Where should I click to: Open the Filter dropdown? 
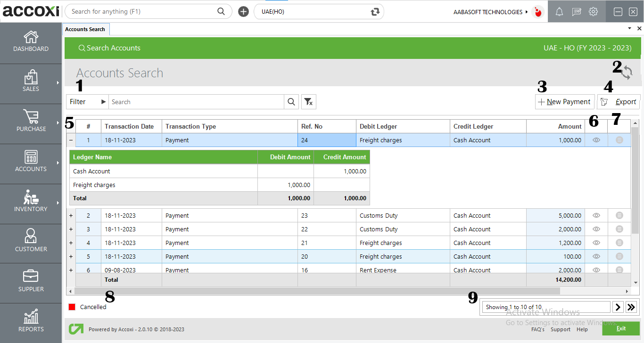[87, 101]
